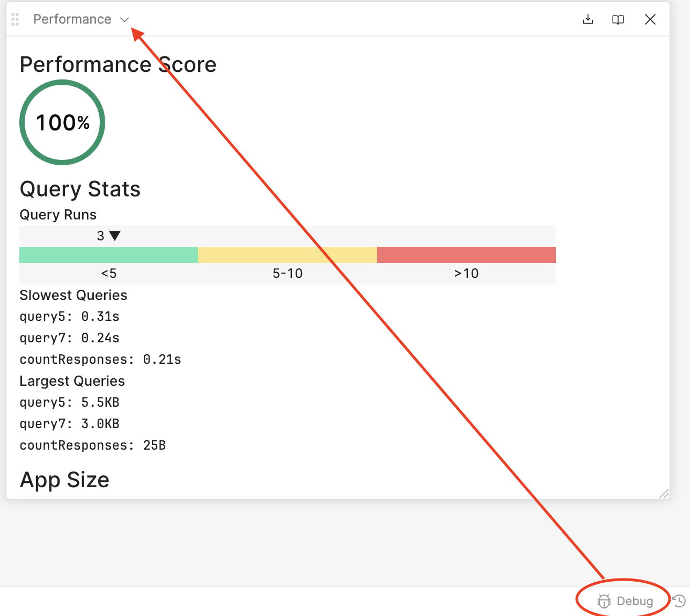Click the red >10 query runs segment

[466, 255]
